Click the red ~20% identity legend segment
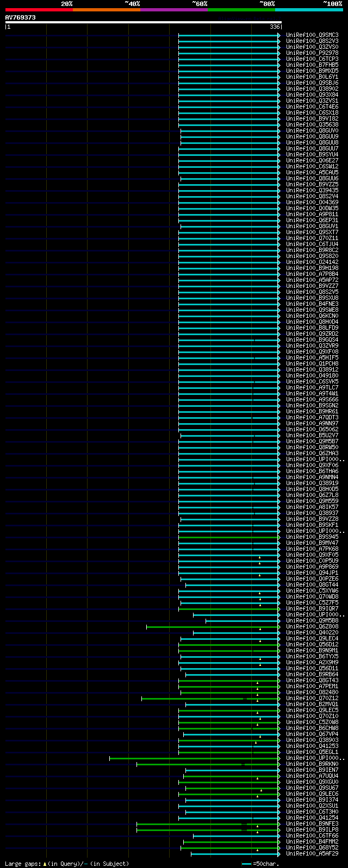 [39, 10]
